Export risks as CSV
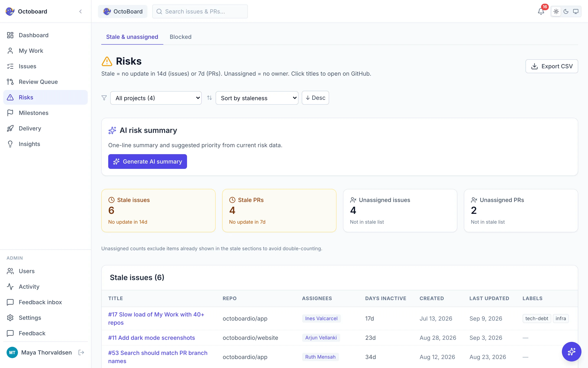 [x=551, y=66]
